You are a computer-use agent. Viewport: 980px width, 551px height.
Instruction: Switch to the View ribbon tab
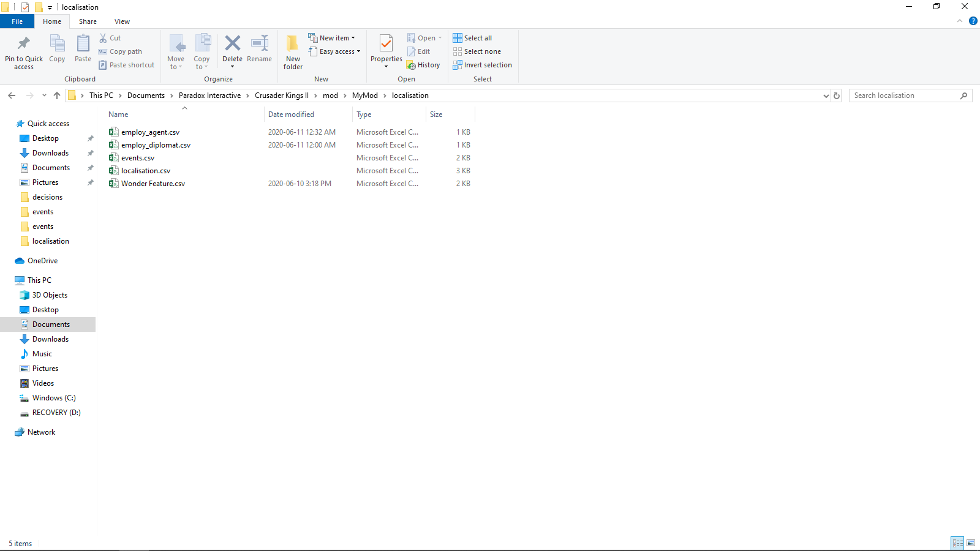pyautogui.click(x=122, y=21)
